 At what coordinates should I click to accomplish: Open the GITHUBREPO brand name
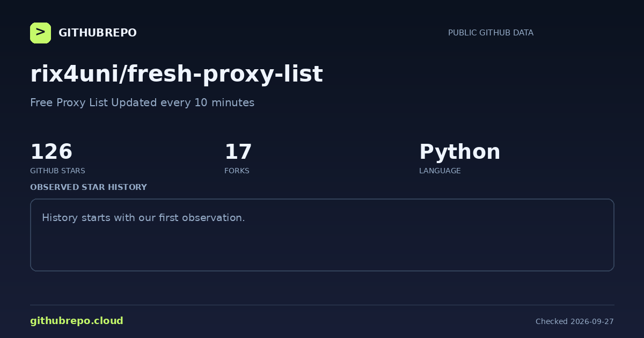point(98,33)
